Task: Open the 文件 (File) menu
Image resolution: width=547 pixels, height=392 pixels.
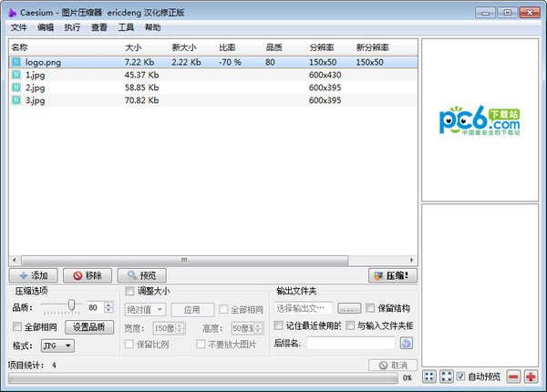Action: (x=18, y=27)
